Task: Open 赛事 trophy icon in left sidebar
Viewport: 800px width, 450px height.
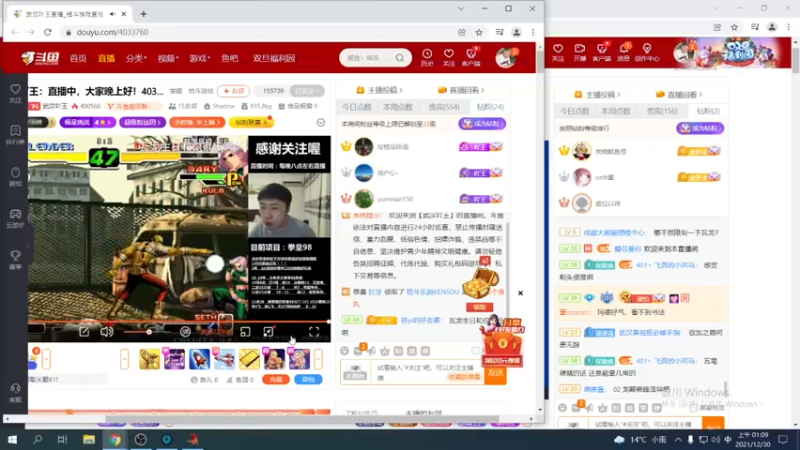Action: 15,260
